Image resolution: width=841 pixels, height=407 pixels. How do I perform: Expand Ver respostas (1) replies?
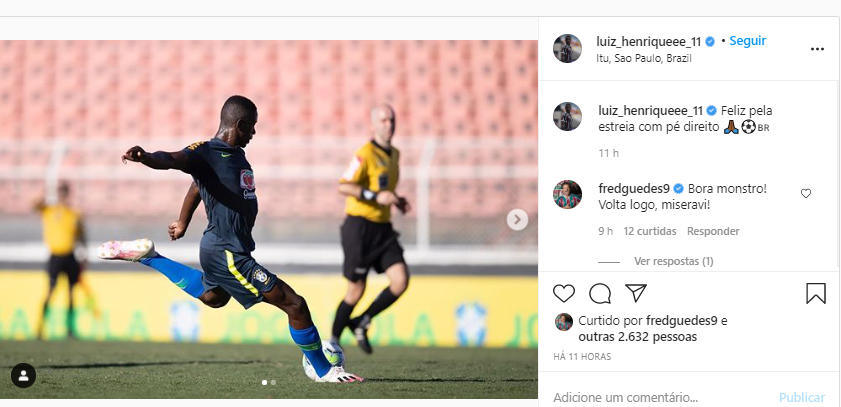[674, 261]
